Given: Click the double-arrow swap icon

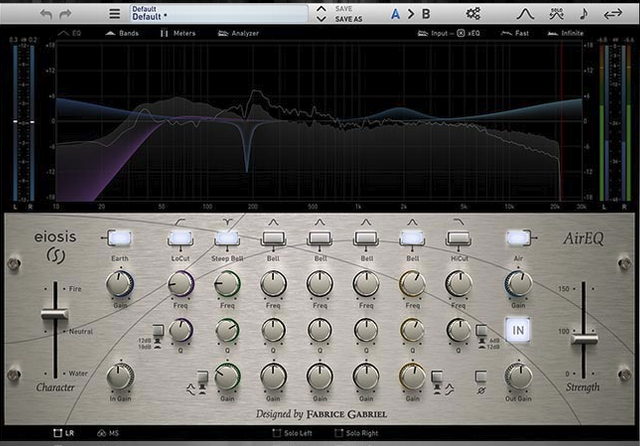Looking at the screenshot, I should pyautogui.click(x=613, y=14).
